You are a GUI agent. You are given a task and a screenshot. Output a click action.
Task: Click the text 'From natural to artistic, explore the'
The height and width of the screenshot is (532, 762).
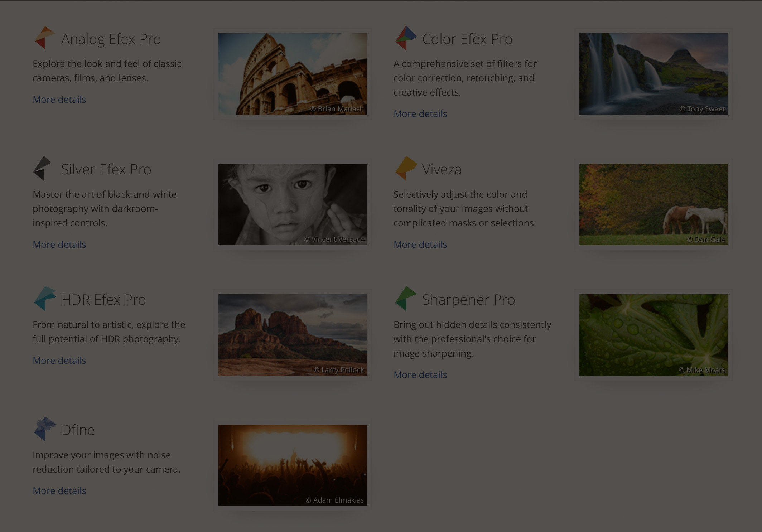click(x=109, y=325)
